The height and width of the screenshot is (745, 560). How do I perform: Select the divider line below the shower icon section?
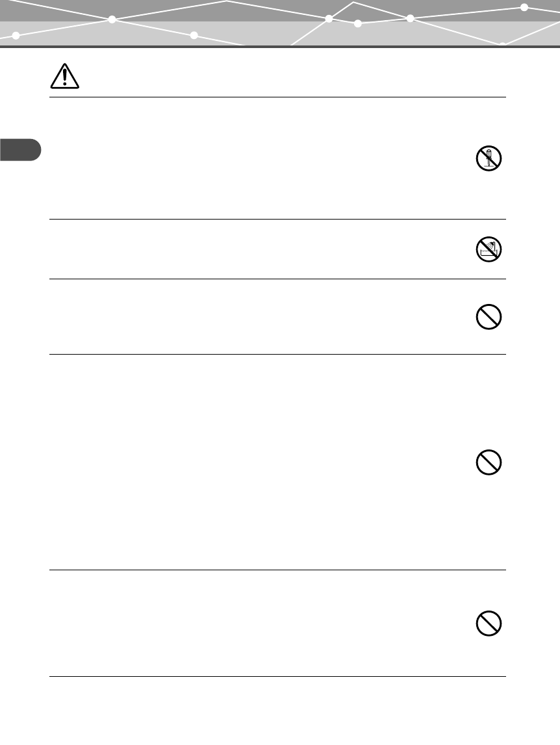[x=277, y=279]
